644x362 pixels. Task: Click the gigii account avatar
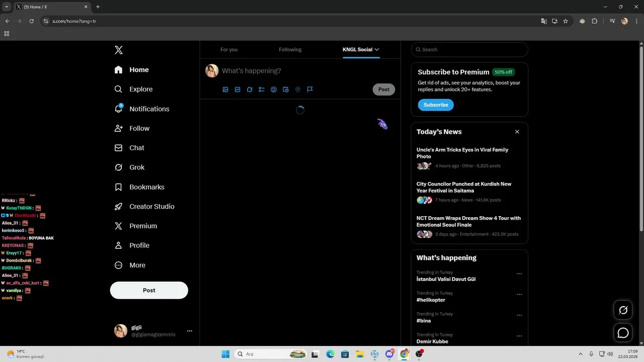121,331
